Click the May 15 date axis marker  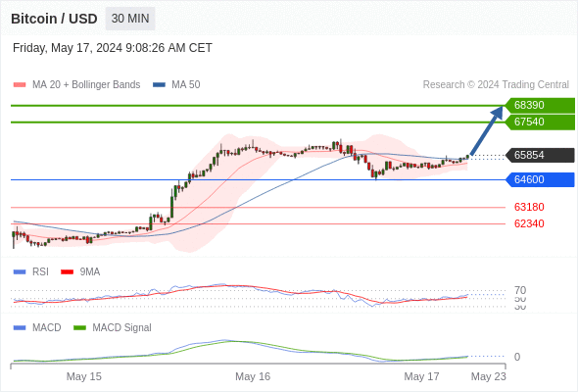pos(83,376)
